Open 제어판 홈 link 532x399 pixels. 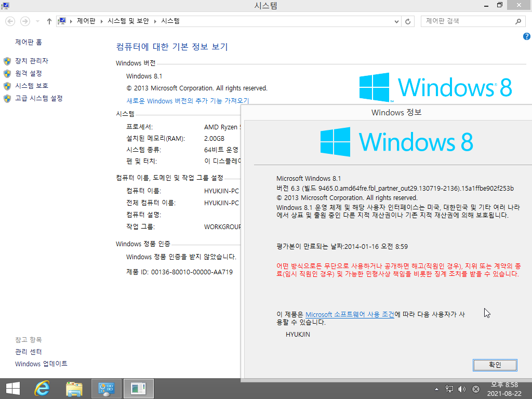click(x=29, y=42)
